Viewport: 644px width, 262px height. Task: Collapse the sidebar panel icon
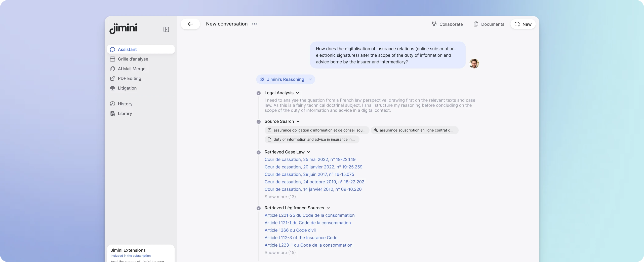(166, 29)
